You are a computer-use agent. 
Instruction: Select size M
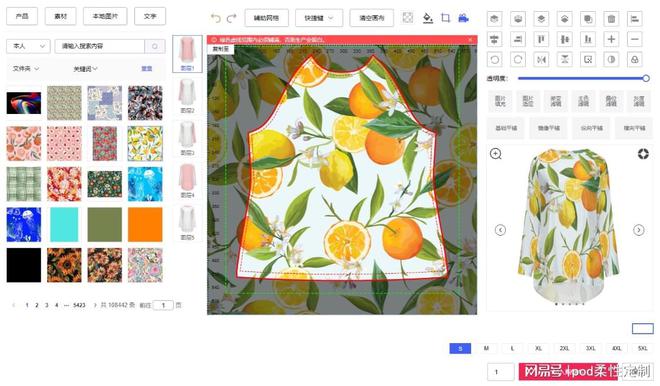click(x=486, y=348)
